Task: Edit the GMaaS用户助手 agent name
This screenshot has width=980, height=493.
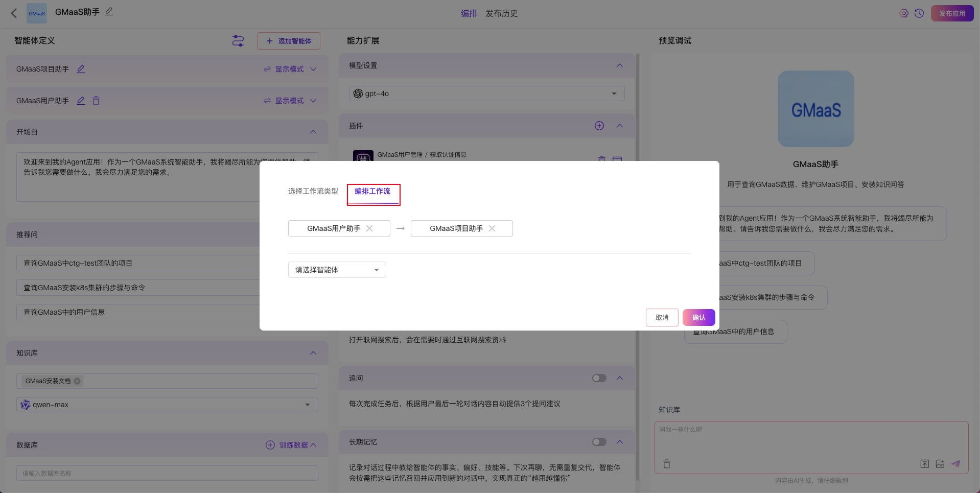Action: pyautogui.click(x=81, y=101)
